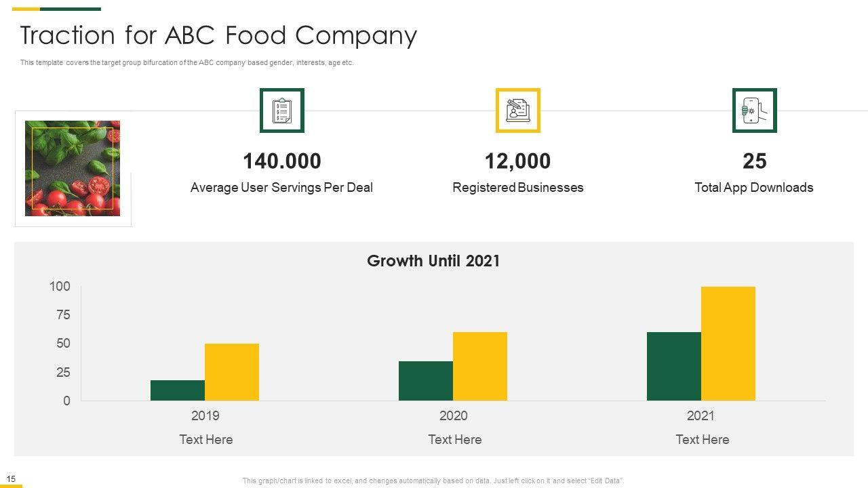The width and height of the screenshot is (868, 488).
Task: Select the basil and tomatoes photo
Action: (x=73, y=168)
